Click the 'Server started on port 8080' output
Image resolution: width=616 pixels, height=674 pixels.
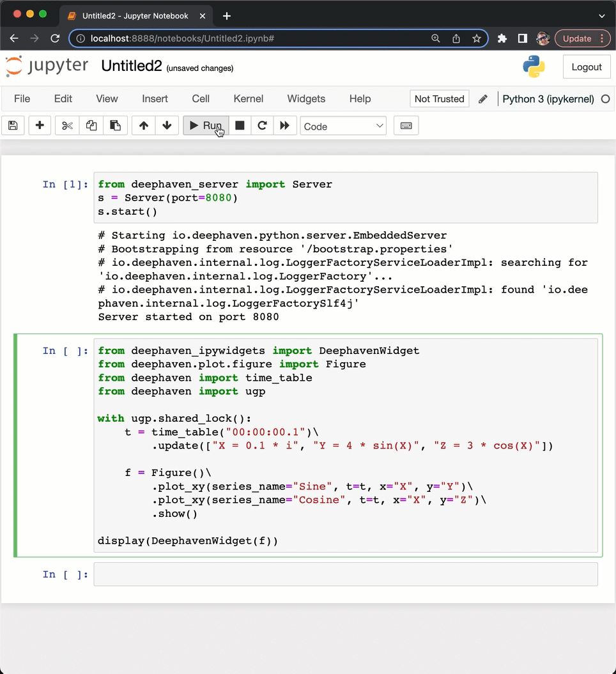coord(189,318)
